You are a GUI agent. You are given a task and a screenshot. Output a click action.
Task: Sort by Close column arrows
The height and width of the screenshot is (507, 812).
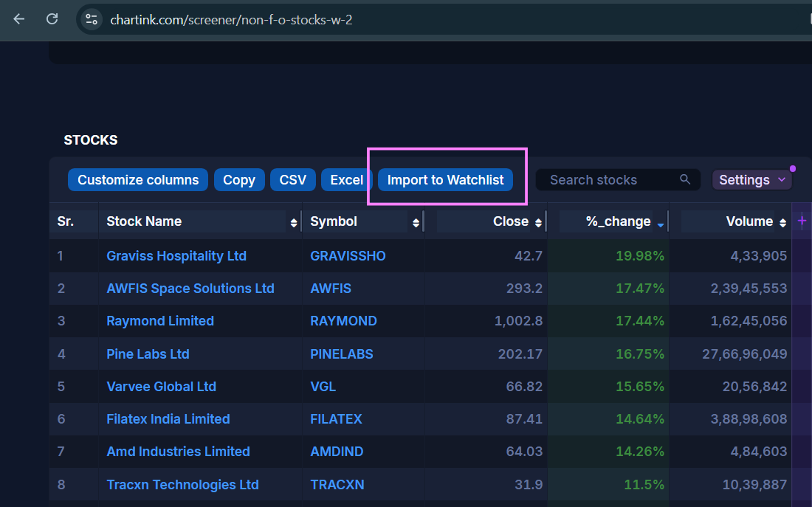[x=538, y=223]
